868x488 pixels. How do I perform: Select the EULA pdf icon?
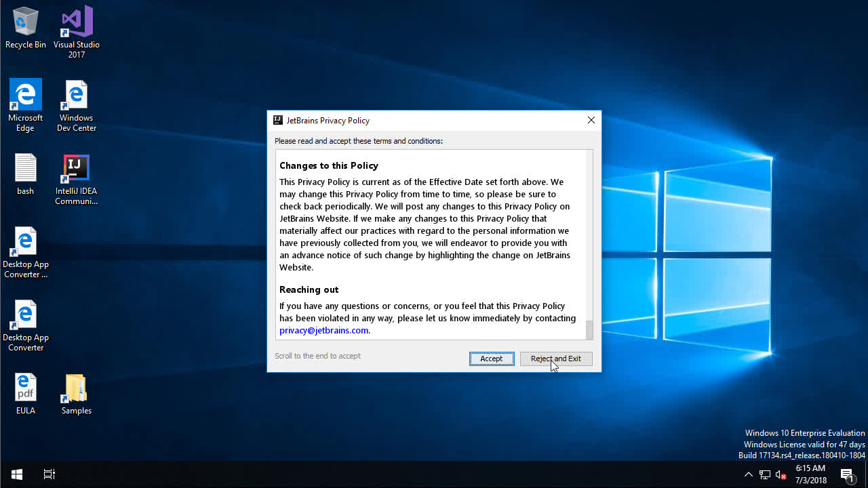[x=26, y=394]
